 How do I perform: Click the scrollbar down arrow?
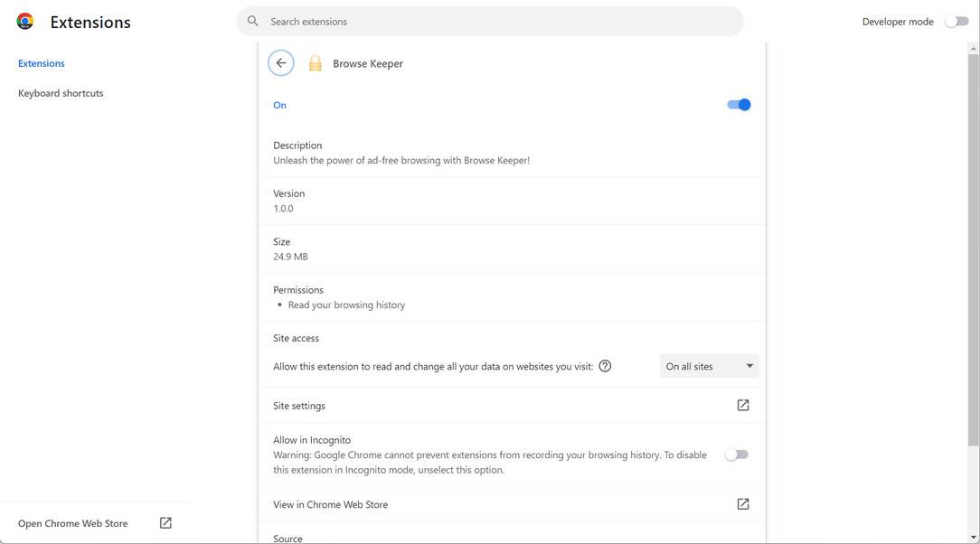pos(973,538)
